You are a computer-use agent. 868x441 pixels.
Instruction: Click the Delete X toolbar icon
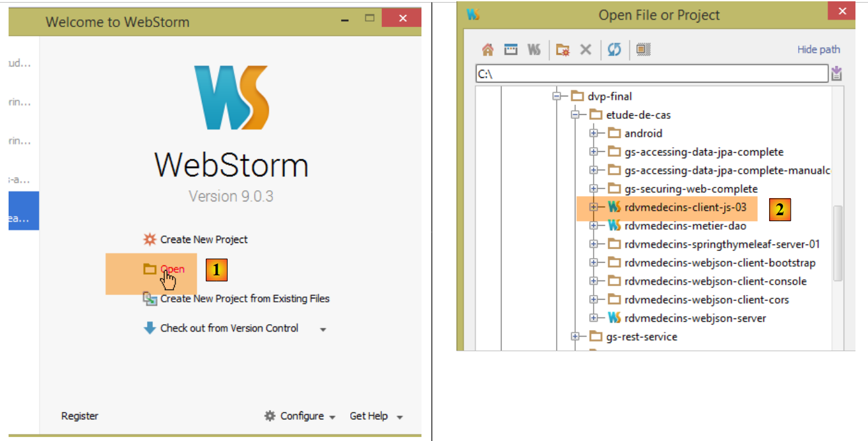[585, 50]
